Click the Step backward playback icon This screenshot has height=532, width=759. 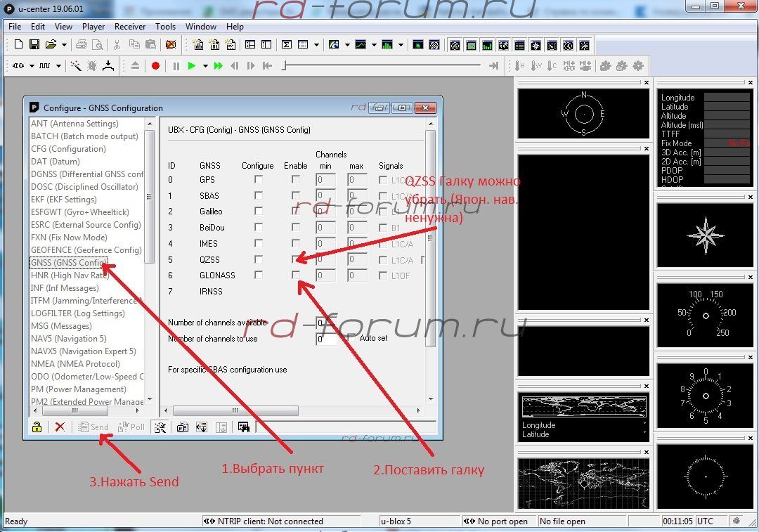click(x=235, y=65)
